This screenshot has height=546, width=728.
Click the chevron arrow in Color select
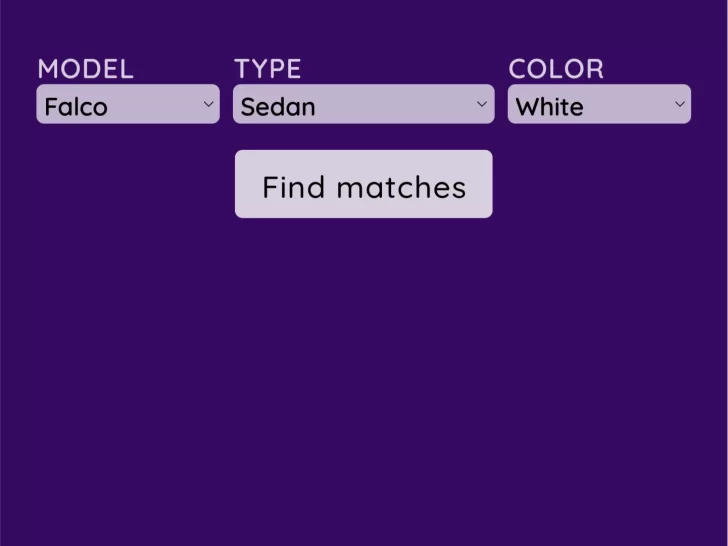[680, 104]
